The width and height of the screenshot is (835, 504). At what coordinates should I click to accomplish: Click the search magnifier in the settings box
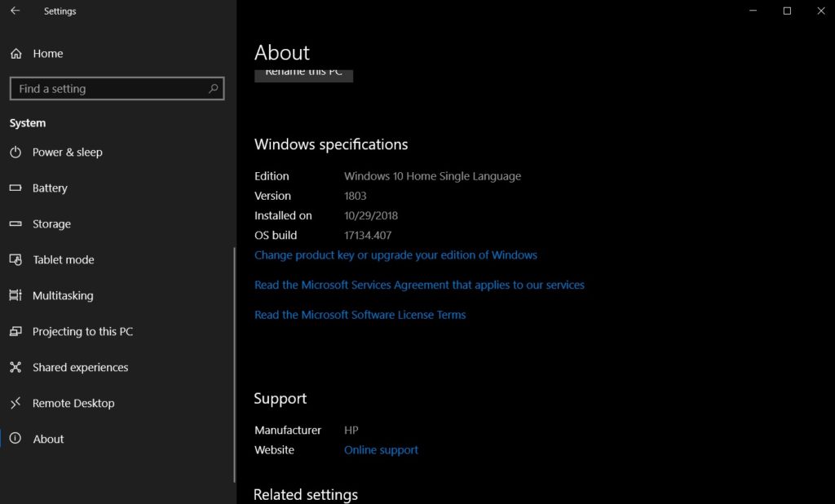[x=213, y=88]
